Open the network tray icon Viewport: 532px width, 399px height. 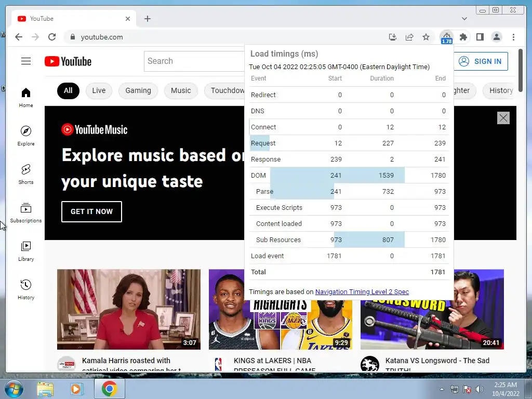pos(454,389)
